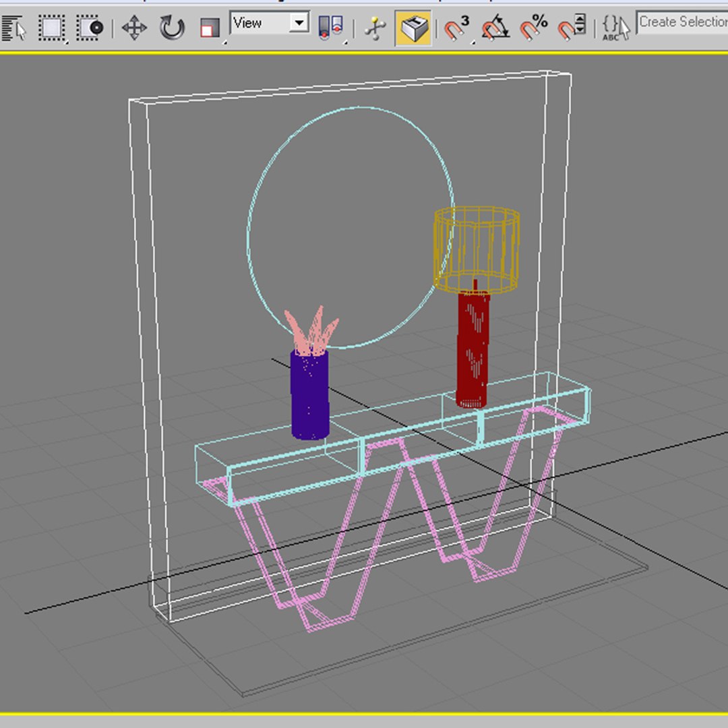Screen dimensions: 728x728
Task: Toggle the Percent Snap icon
Action: click(x=533, y=28)
